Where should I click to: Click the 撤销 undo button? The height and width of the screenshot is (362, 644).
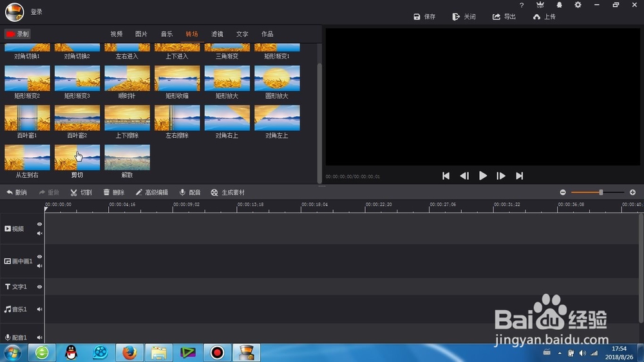(17, 193)
